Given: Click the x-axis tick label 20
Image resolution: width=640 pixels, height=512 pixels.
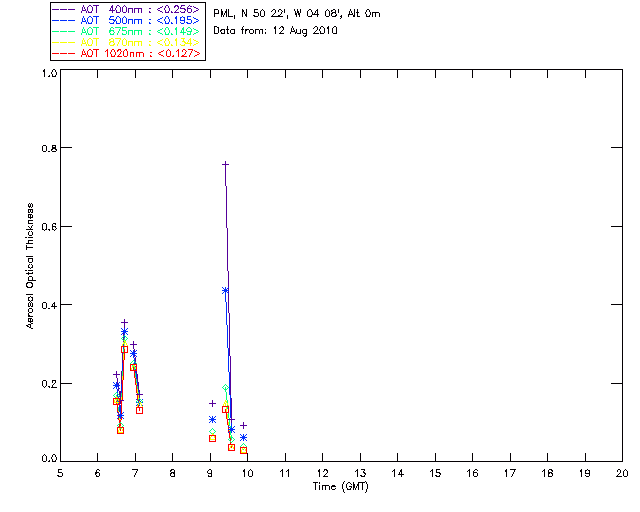Looking at the screenshot, I should [622, 473].
